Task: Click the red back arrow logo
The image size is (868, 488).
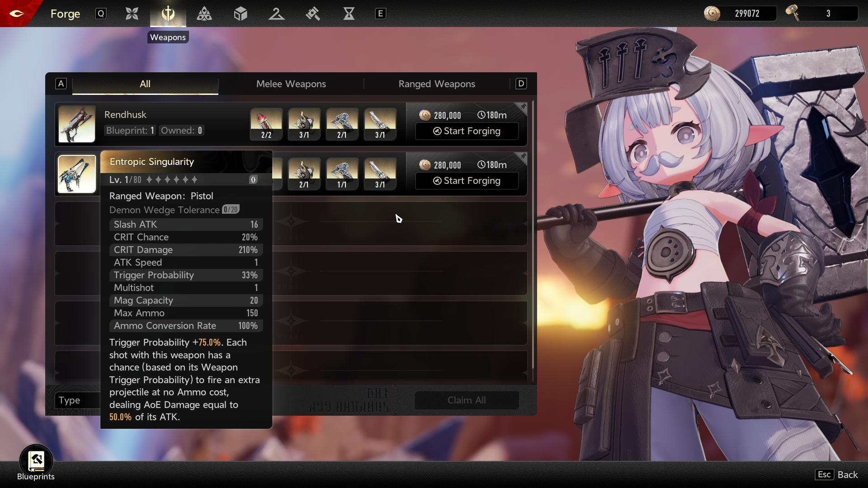Action: click(16, 14)
